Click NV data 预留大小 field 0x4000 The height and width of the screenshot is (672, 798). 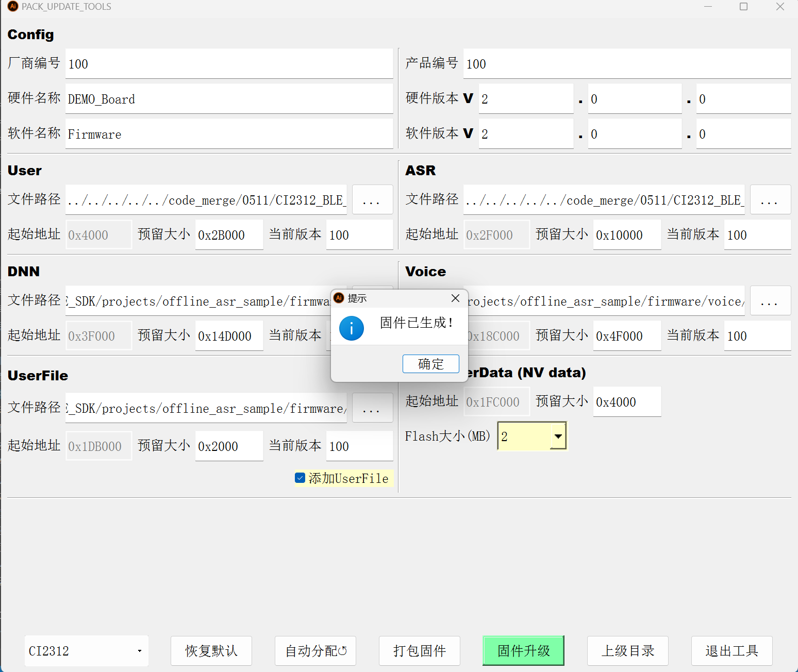(x=627, y=401)
